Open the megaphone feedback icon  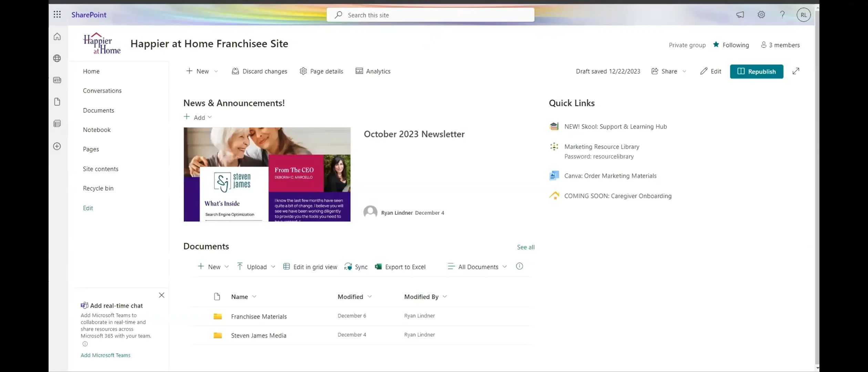[740, 15]
